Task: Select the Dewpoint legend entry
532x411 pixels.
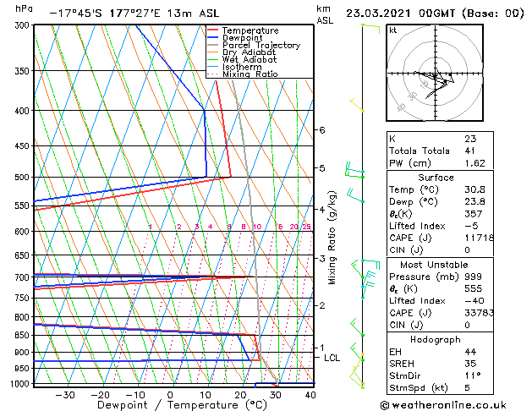Action: (x=244, y=38)
